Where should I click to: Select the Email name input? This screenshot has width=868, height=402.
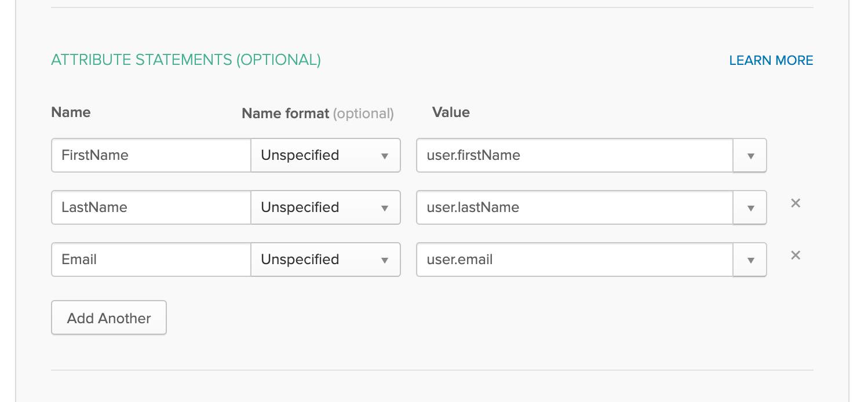(x=151, y=260)
